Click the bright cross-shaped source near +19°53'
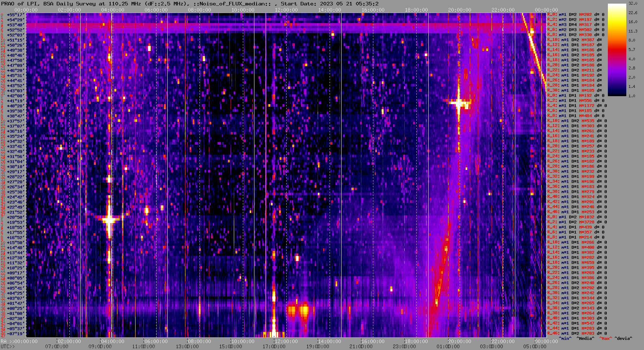 [x=109, y=219]
